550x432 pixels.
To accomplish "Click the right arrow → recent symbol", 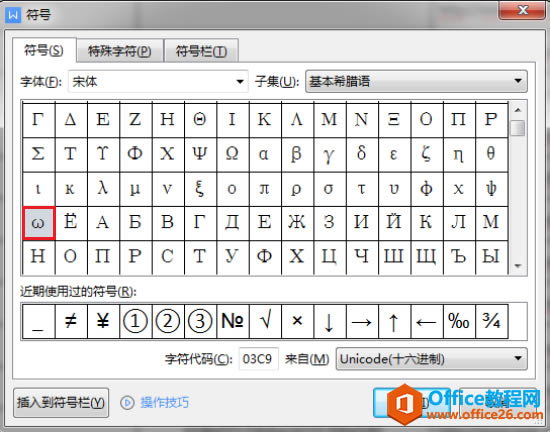I will point(362,321).
